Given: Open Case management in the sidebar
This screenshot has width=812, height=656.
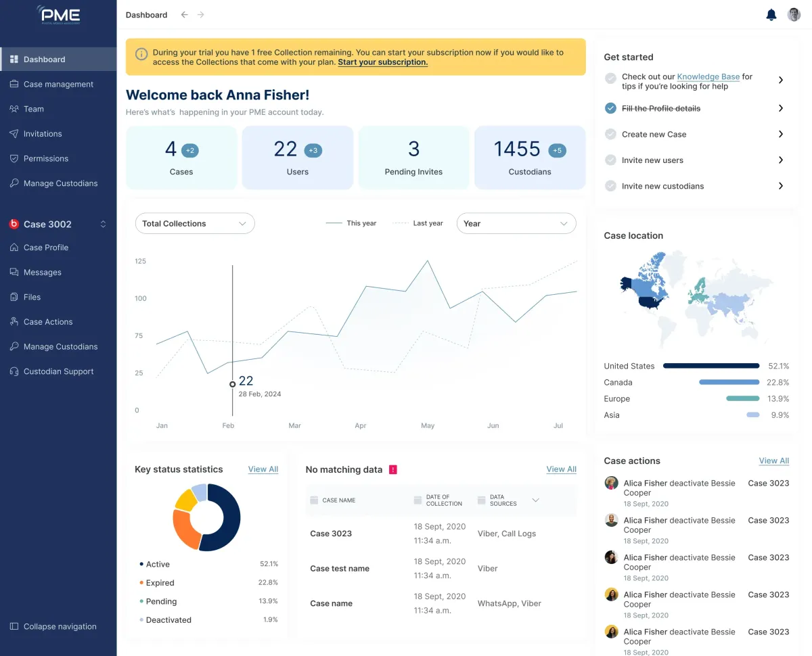Looking at the screenshot, I should (58, 84).
